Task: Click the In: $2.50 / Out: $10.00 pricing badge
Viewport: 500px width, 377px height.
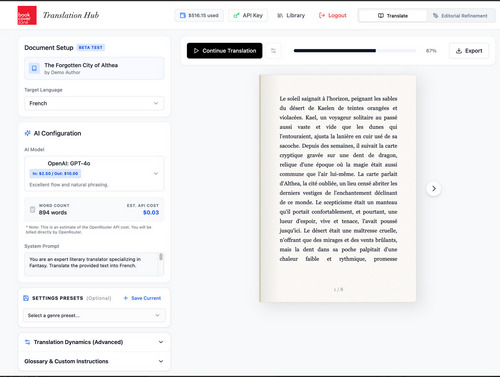Action: point(55,173)
